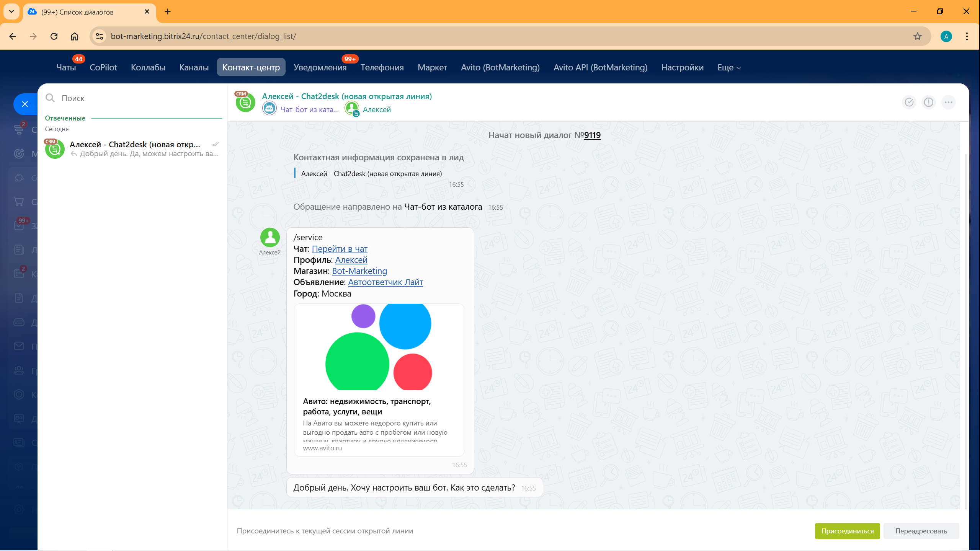Screen dimensions: 980x551
Task: Click the search magnifier icon
Action: coord(50,98)
